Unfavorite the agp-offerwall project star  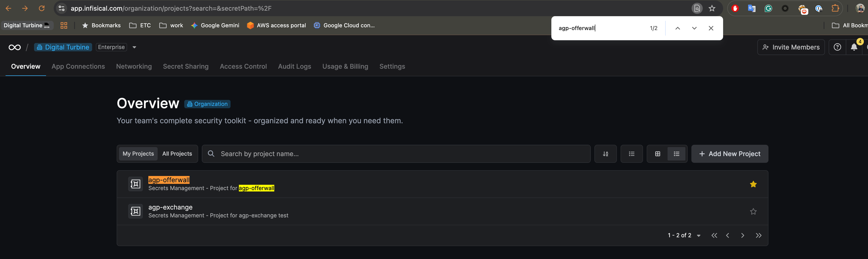tap(753, 184)
